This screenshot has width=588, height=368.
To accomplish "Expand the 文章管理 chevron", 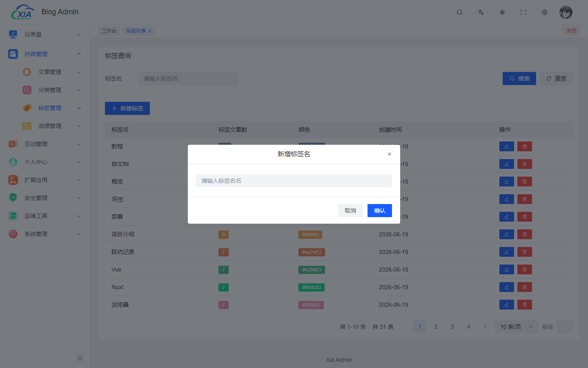I will pos(79,72).
